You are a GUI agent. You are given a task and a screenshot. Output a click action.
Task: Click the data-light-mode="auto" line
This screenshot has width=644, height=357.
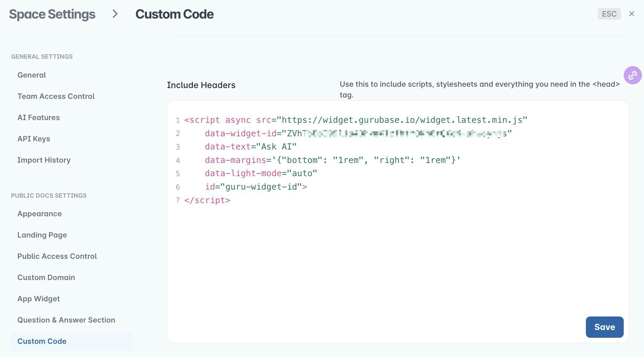[x=261, y=173]
